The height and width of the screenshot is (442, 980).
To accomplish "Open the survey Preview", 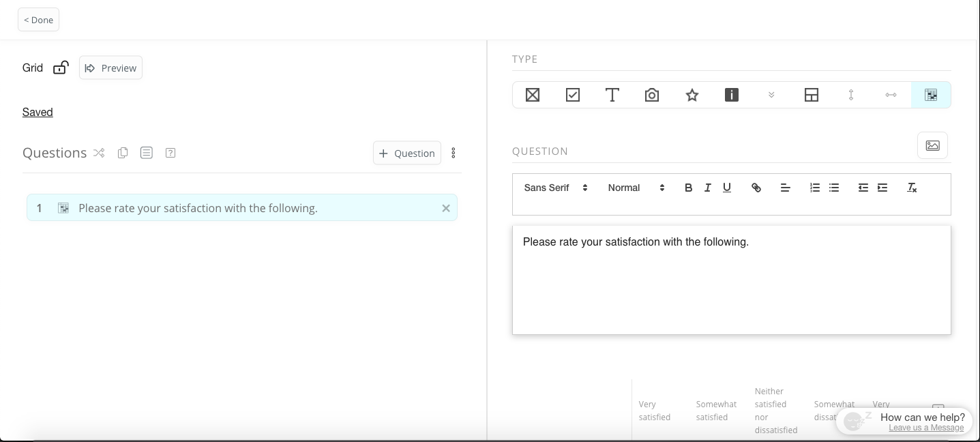I will pos(110,68).
